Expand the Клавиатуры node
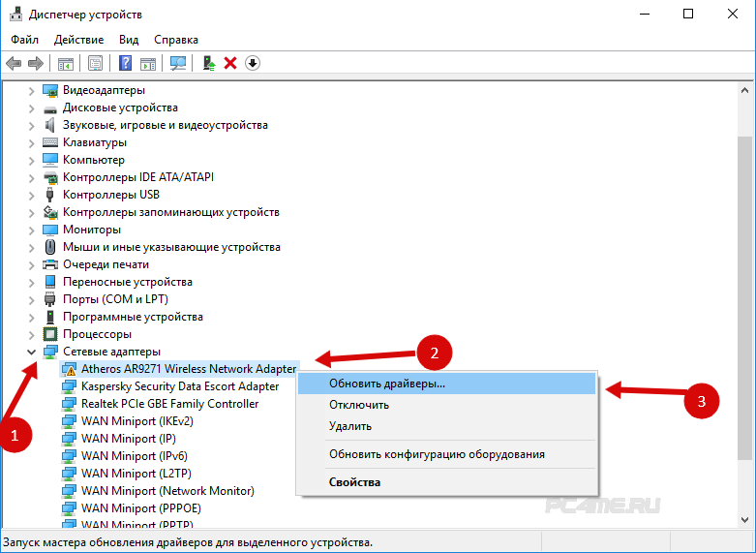 coord(31,142)
